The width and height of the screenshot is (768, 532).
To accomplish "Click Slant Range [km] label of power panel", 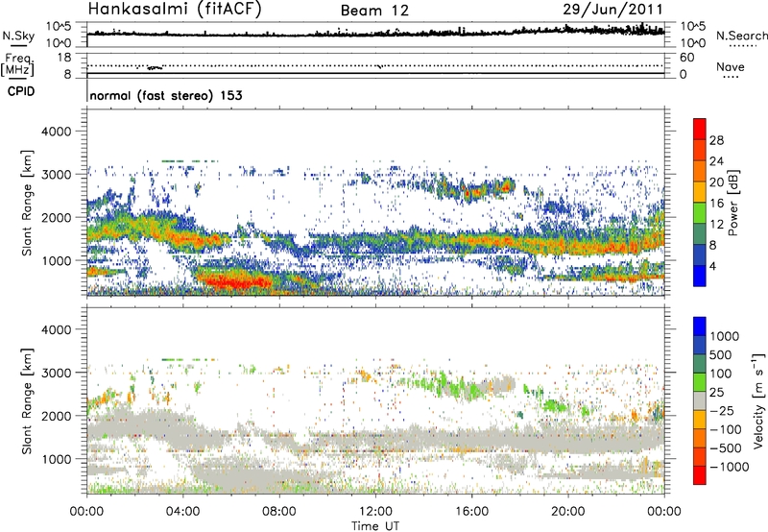I will pos(27,203).
